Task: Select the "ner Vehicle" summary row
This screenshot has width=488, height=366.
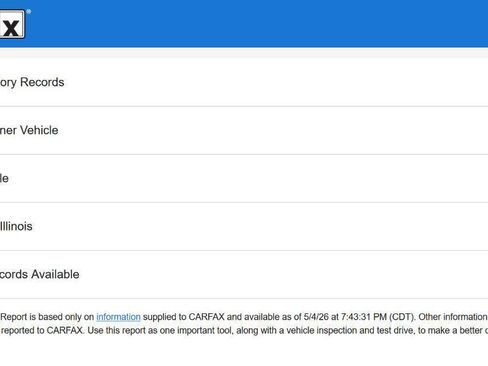Action: tap(244, 130)
